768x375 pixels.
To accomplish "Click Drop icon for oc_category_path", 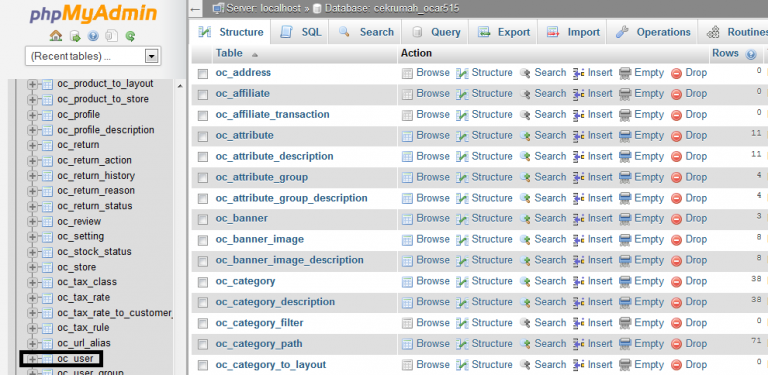I will click(x=676, y=345).
